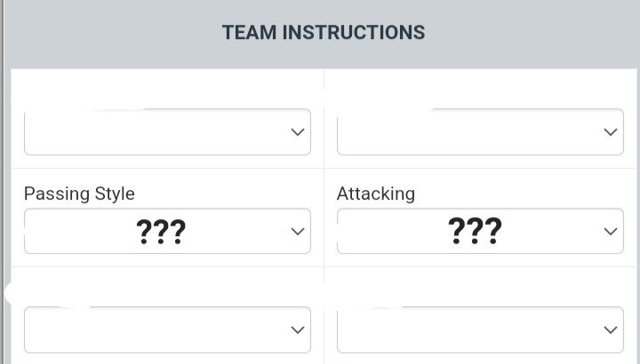Viewport: 640px width, 364px height.
Task: Select the ??? value in Passing Style
Action: click(x=161, y=232)
